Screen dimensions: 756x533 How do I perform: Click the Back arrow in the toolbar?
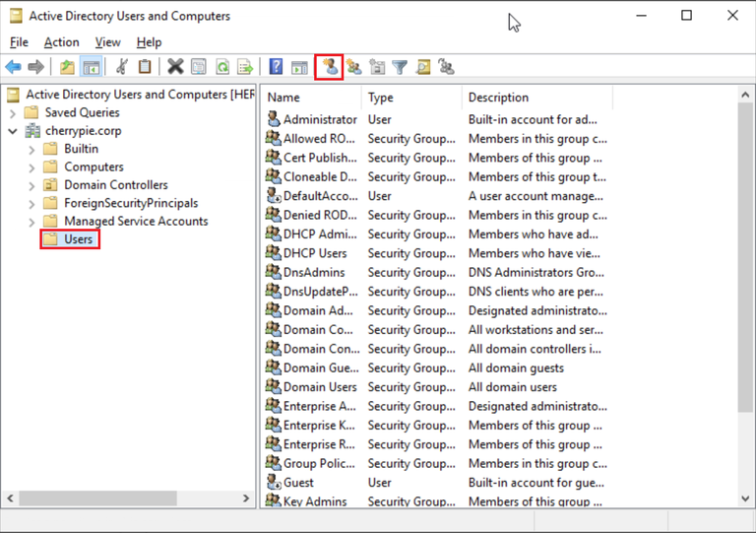[13, 67]
